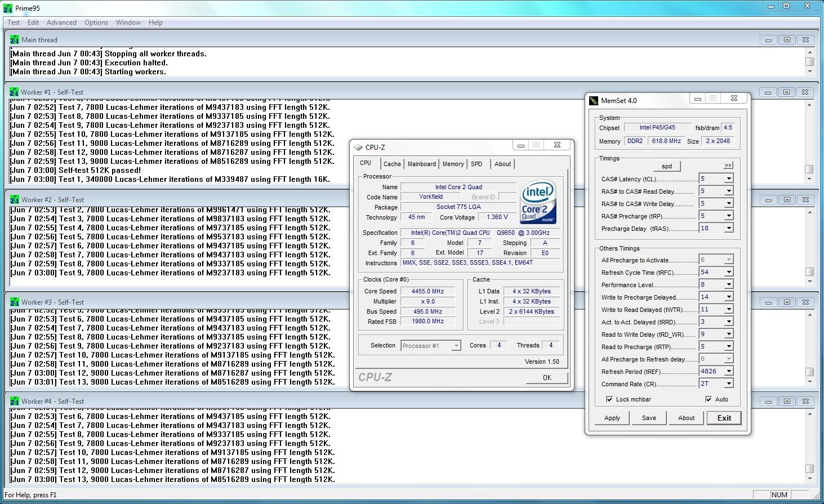Click the Prime95 title bar icon
Viewport: 824px width, 504px height.
[8, 8]
